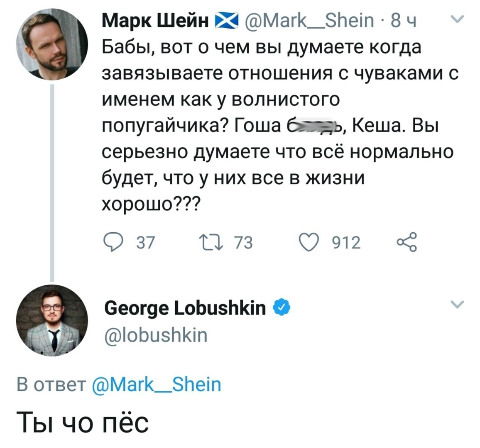Screen dimensions: 480x448
Task: Click the reply speech bubble icon
Action: pos(111,242)
